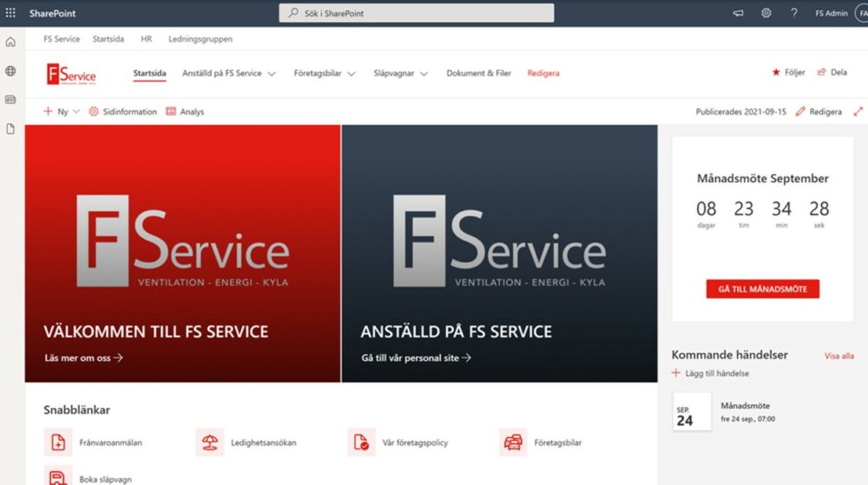
Task: Click the Frånvaroanmälan document icon
Action: coord(58,442)
